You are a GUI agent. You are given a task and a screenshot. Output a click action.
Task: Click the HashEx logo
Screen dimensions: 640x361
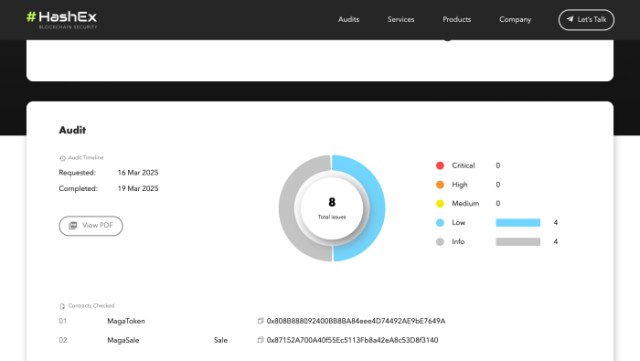62,20
